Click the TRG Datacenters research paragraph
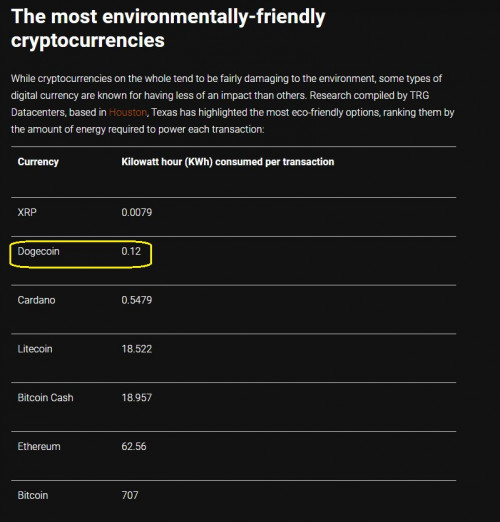The image size is (500, 522). click(x=232, y=104)
